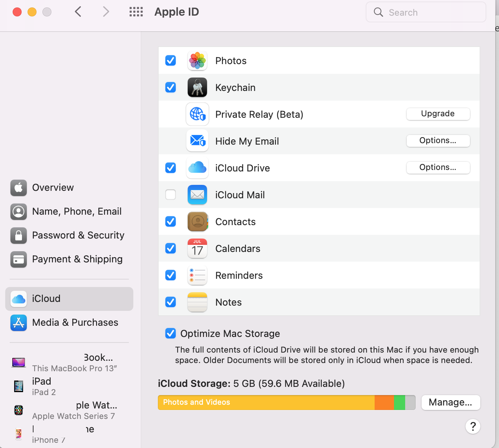Select the 'iPad 2' device row
Image resolution: width=499 pixels, height=448 pixels.
pos(69,387)
